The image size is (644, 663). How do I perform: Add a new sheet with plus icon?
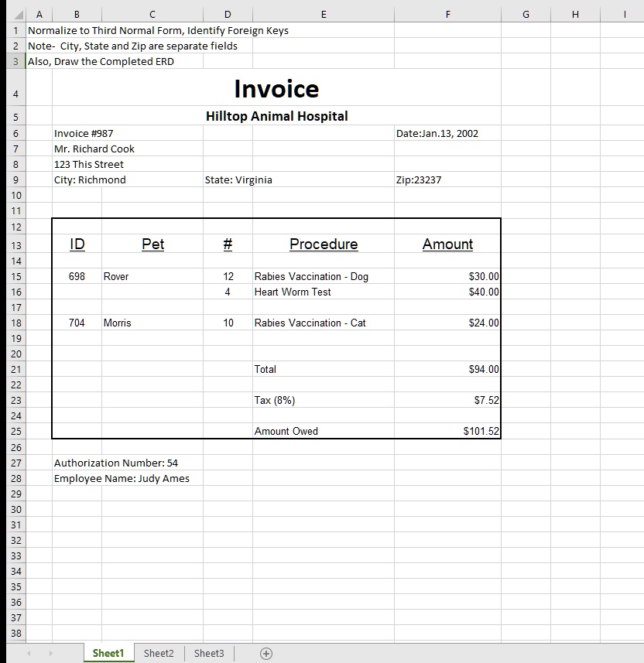(x=265, y=653)
